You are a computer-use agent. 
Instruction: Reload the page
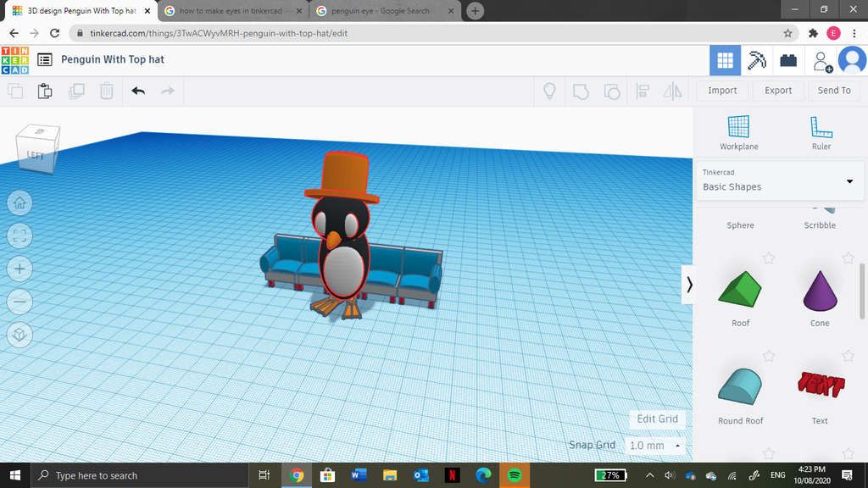[x=54, y=33]
